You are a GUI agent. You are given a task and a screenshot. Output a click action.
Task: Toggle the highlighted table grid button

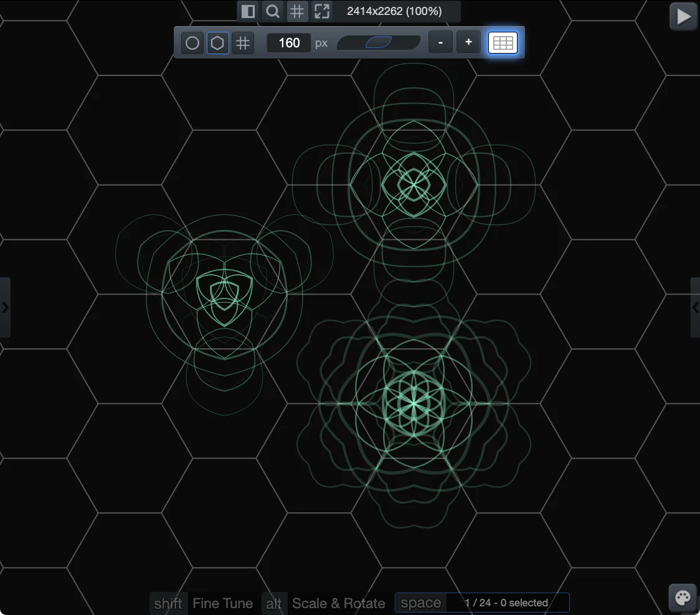pyautogui.click(x=503, y=43)
